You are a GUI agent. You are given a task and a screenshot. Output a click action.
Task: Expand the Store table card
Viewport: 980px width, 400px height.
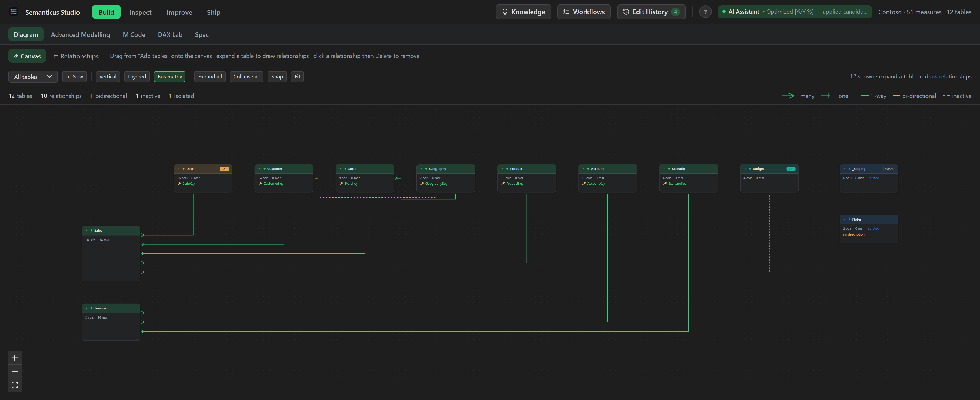[x=340, y=169]
